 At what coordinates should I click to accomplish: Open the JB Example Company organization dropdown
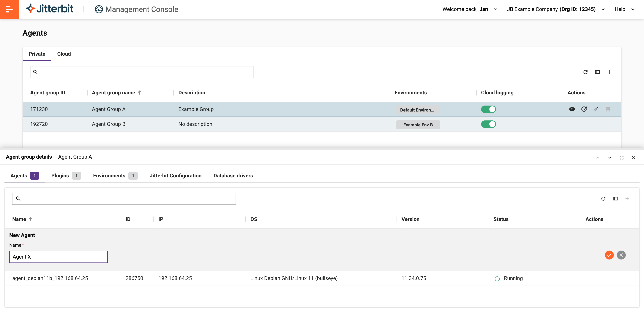coord(556,9)
